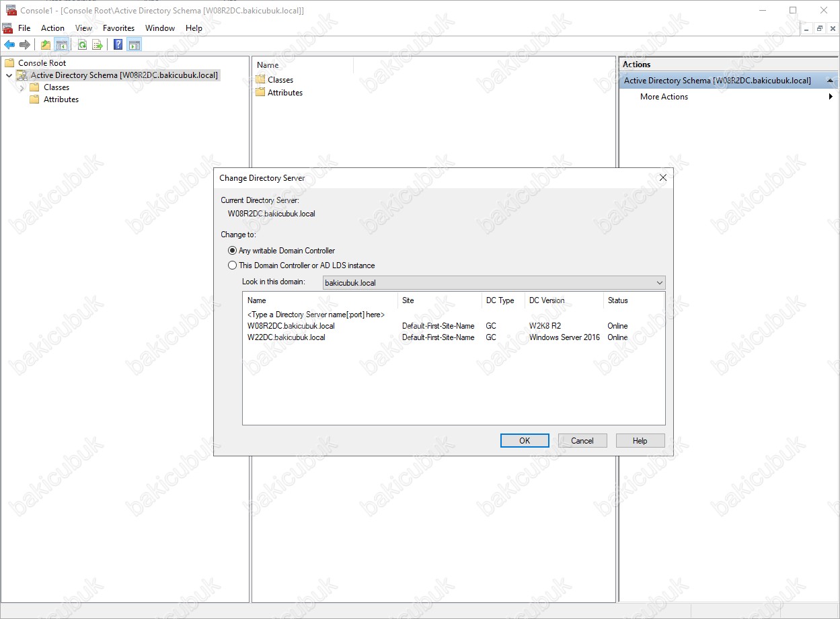This screenshot has height=619, width=840.
Task: Open the File menu
Action: click(24, 28)
